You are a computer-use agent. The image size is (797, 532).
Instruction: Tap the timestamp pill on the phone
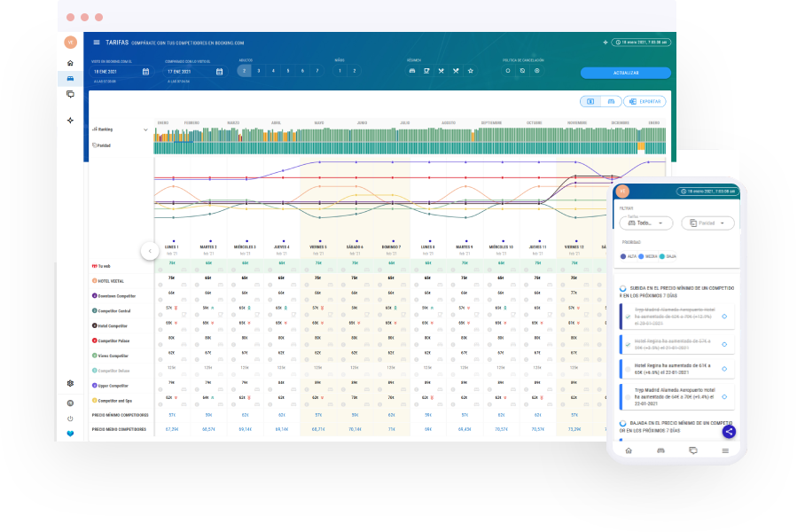[708, 192]
